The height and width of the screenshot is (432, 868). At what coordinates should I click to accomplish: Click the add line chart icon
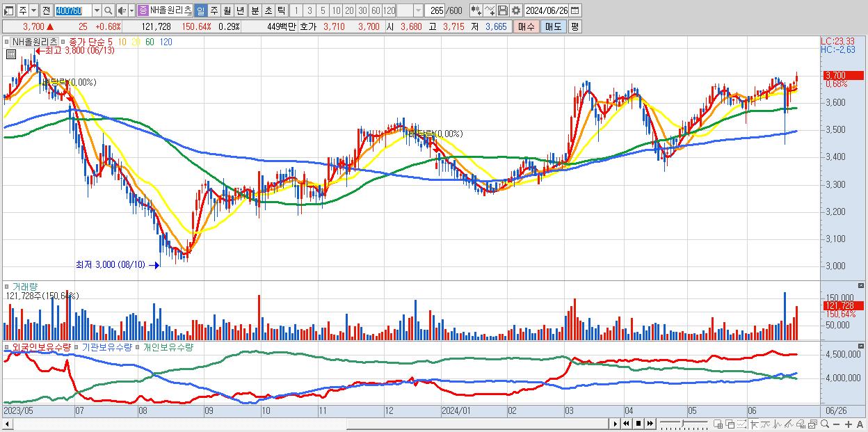click(490, 10)
